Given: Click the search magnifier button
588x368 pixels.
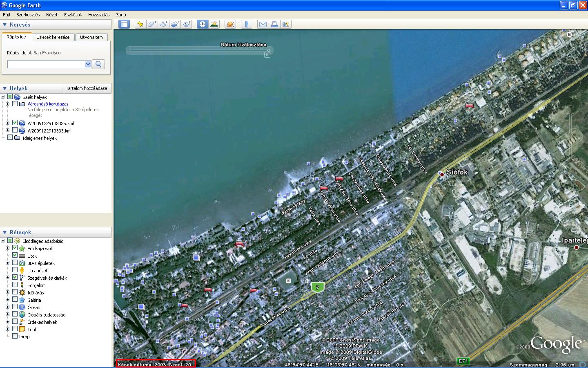Looking at the screenshot, I should (x=98, y=64).
